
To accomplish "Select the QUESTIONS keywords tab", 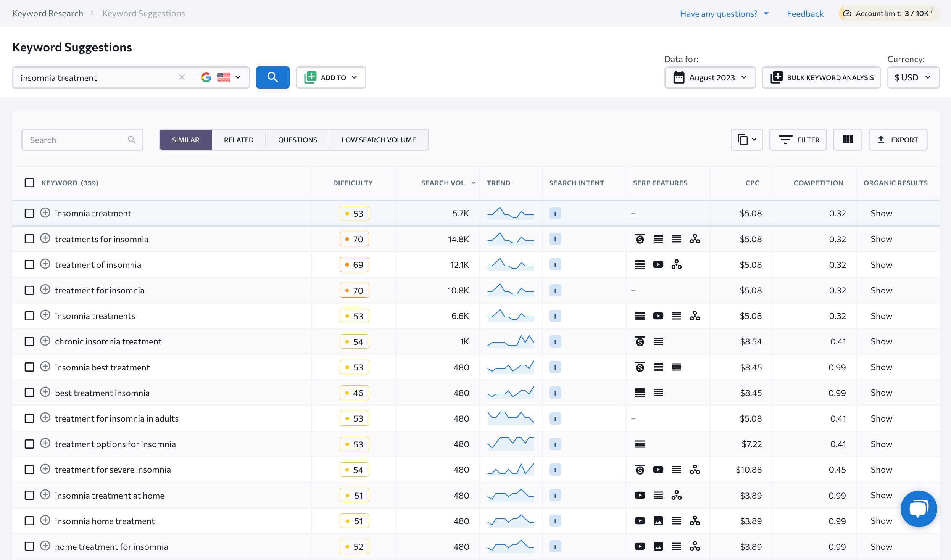I will coord(297,139).
